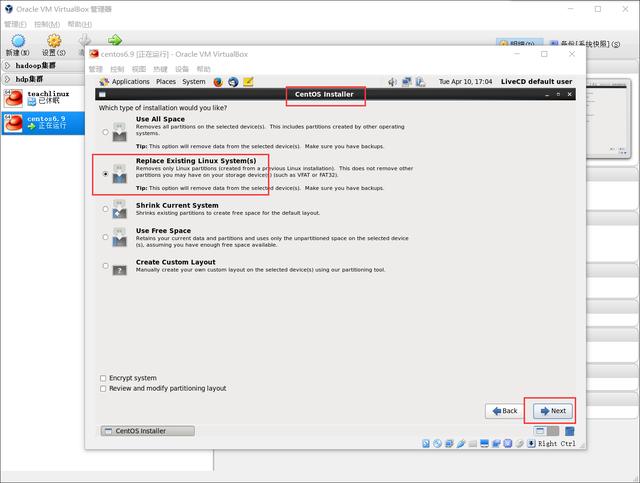The width and height of the screenshot is (640, 483).
Task: Click the optical disc icon in VM status bar
Action: 437,443
